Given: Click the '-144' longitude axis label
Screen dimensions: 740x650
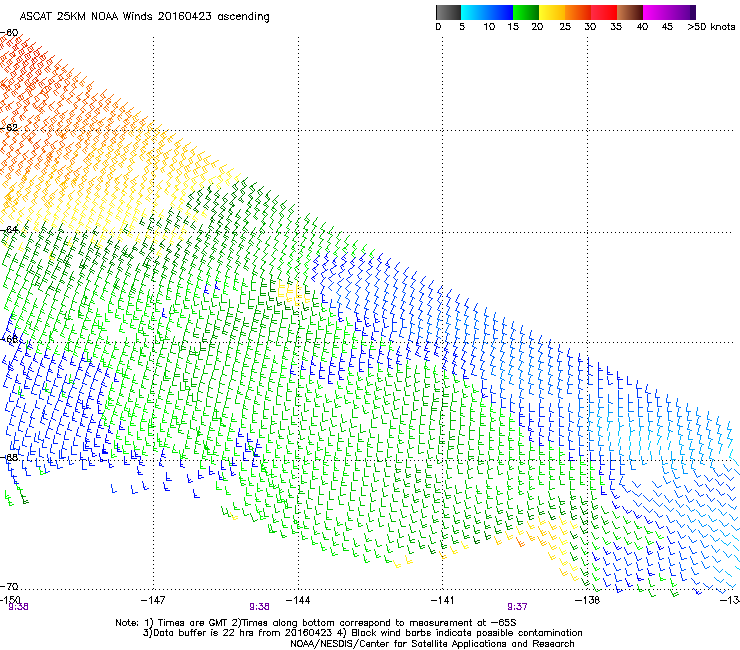Looking at the screenshot, I should click(x=298, y=600).
